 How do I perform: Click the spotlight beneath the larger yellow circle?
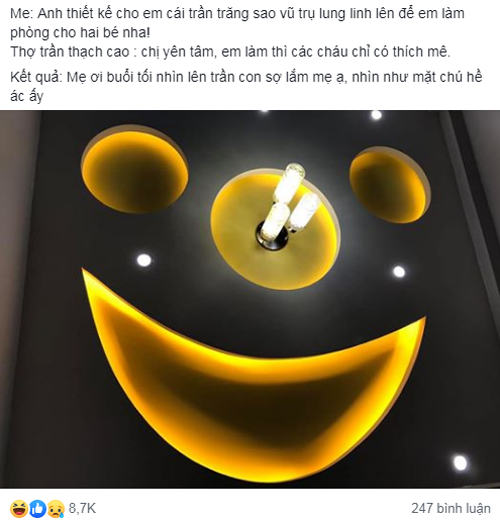[144, 260]
